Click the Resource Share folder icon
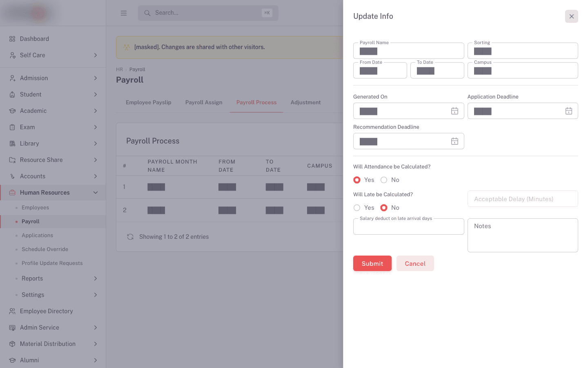 (x=12, y=160)
